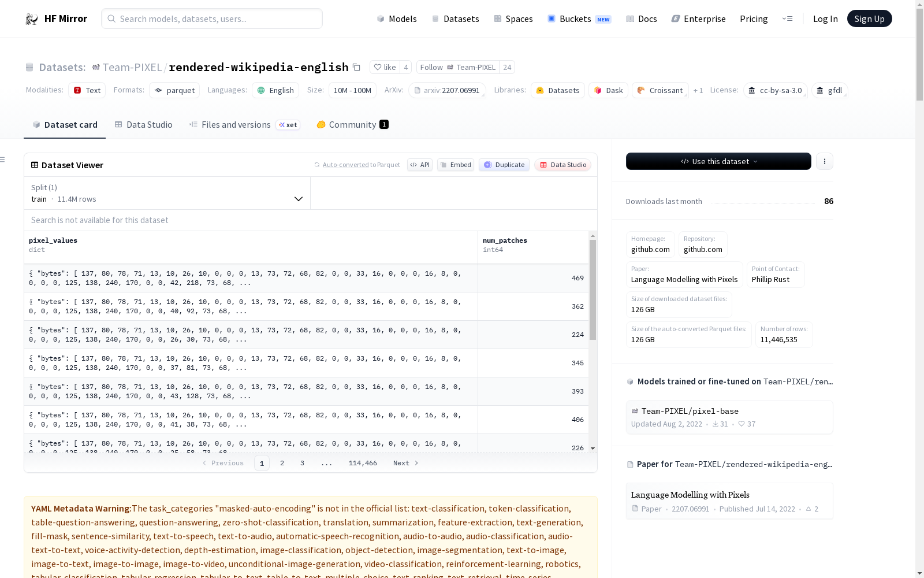Screen dimensions: 924x578
Task: Open Models in top navigation
Action: [397, 19]
